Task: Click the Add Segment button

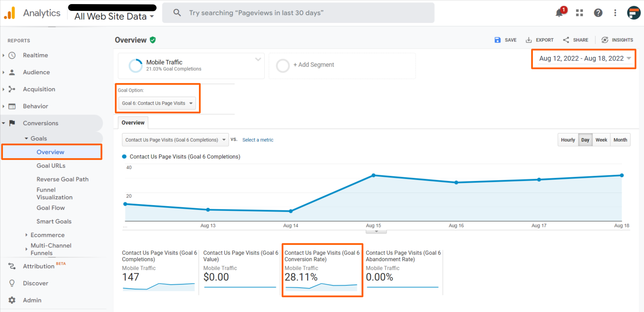Action: coord(313,65)
